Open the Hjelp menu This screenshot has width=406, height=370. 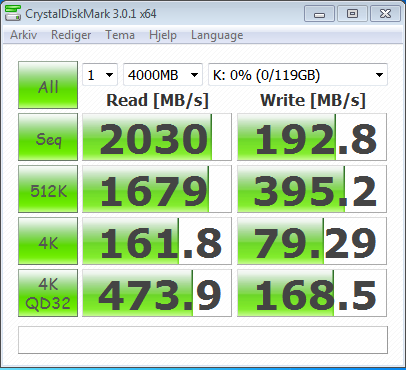coord(163,35)
